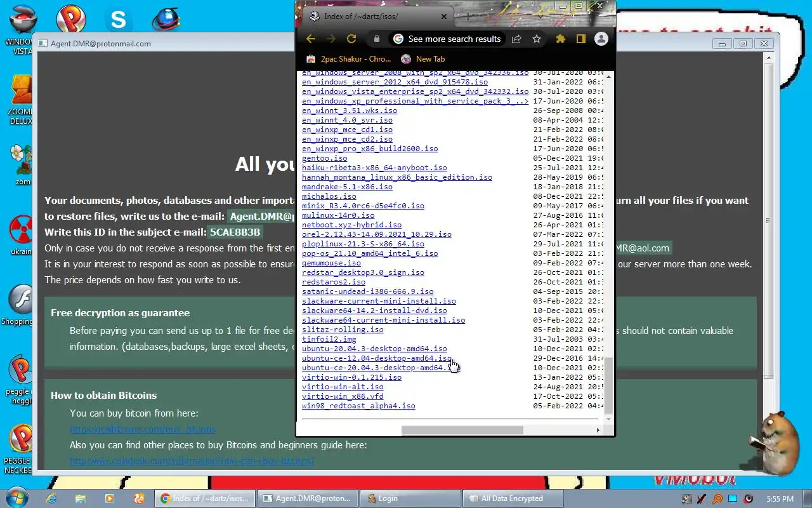Launch Internet Explorer from taskbar
812x508 pixels.
(51, 498)
